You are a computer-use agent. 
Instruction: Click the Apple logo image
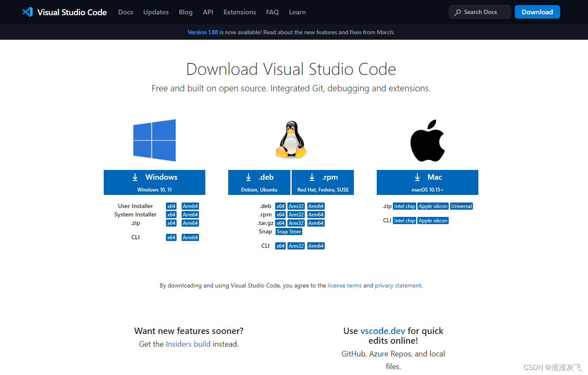428,140
